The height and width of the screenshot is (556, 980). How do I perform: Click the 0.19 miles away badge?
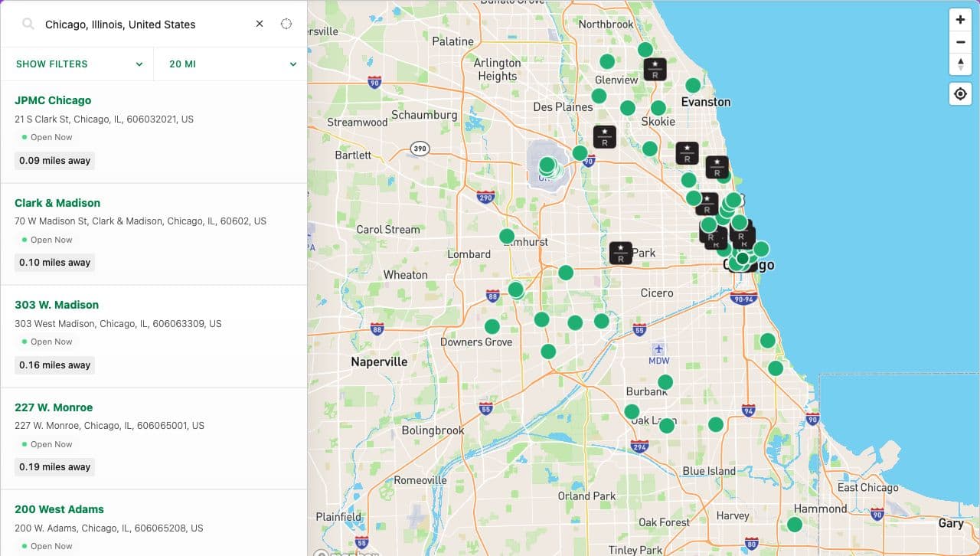pyautogui.click(x=54, y=467)
